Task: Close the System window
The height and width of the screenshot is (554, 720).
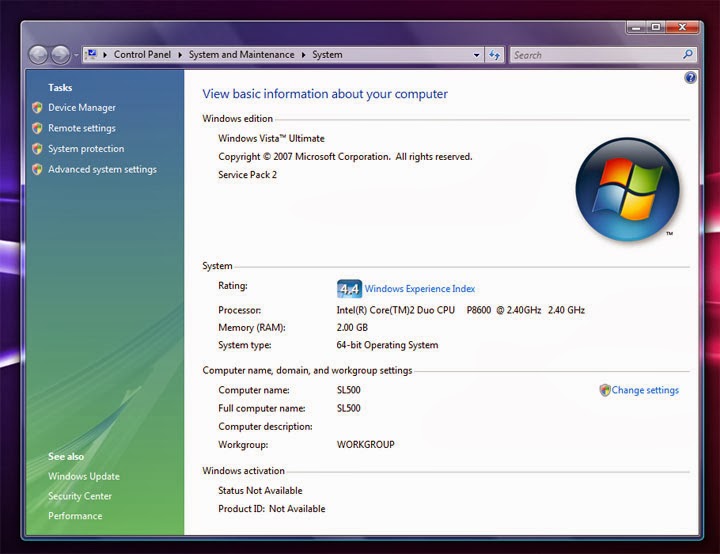Action: [x=682, y=28]
